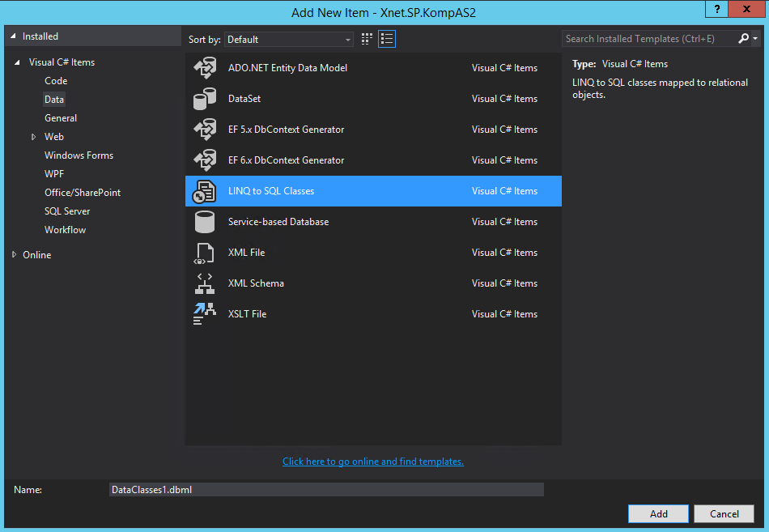This screenshot has width=769, height=532.
Task: Click the go online and find templates link
Action: [372, 462]
